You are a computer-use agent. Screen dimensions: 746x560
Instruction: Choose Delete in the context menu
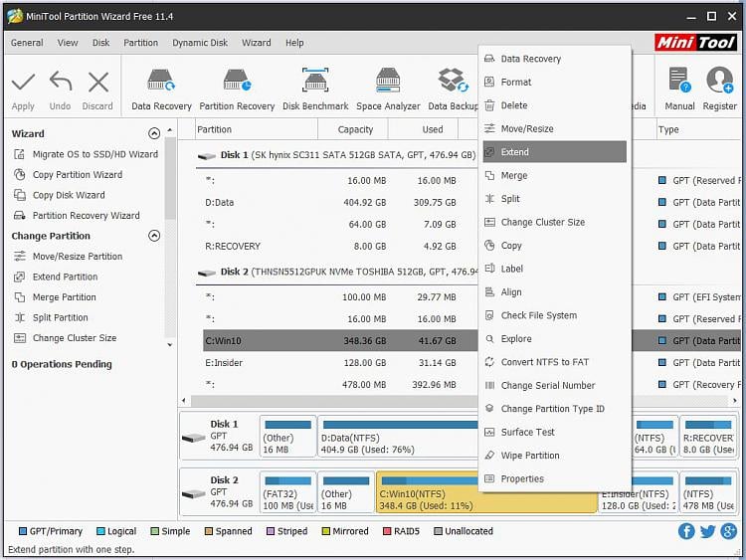[554, 105]
